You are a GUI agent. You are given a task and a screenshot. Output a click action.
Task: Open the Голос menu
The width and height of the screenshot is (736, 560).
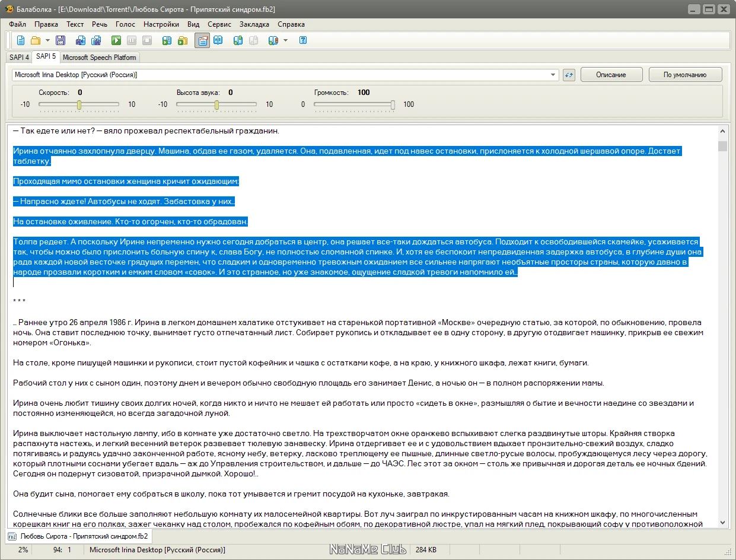126,24
